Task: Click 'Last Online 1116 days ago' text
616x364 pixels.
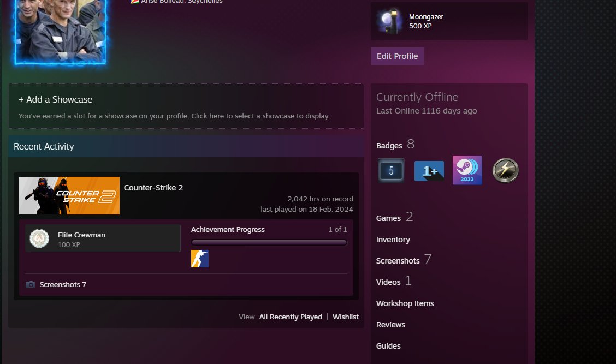Action: [x=427, y=111]
